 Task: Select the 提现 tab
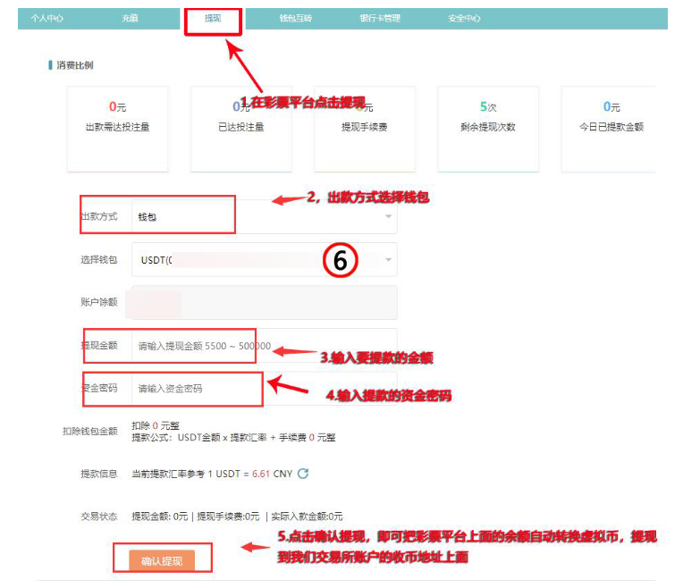click(x=213, y=18)
